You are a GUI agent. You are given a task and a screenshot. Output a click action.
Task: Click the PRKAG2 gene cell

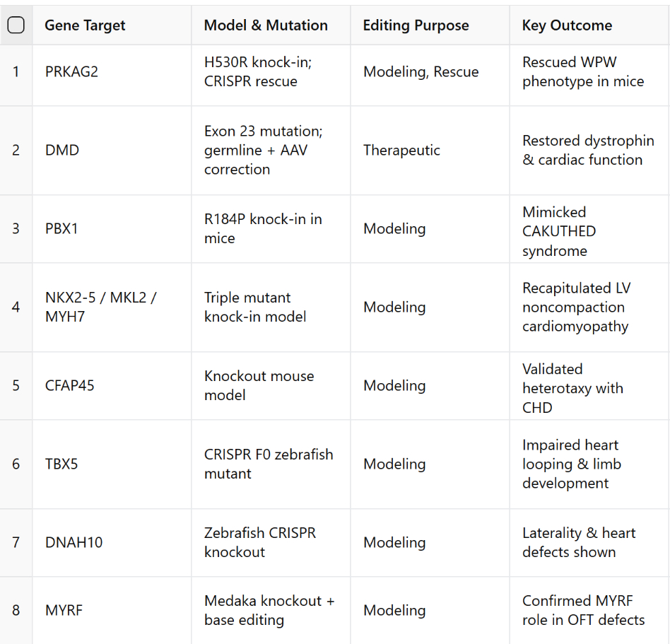[71, 71]
